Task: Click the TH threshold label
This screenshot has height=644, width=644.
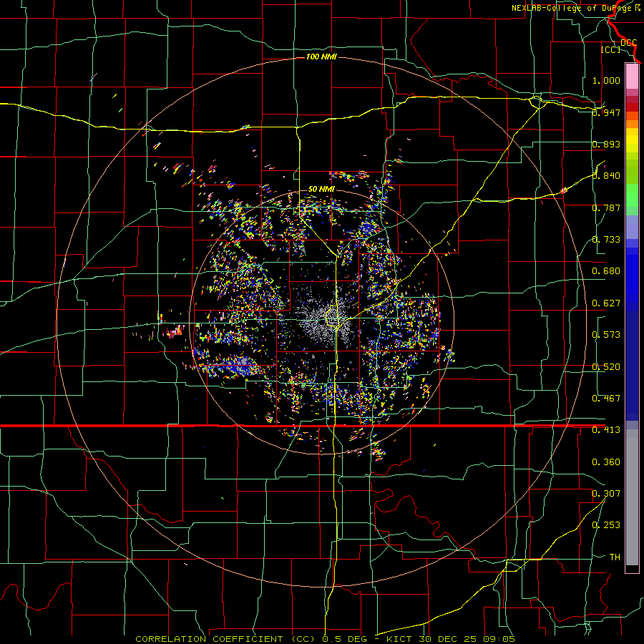Action: [x=615, y=557]
